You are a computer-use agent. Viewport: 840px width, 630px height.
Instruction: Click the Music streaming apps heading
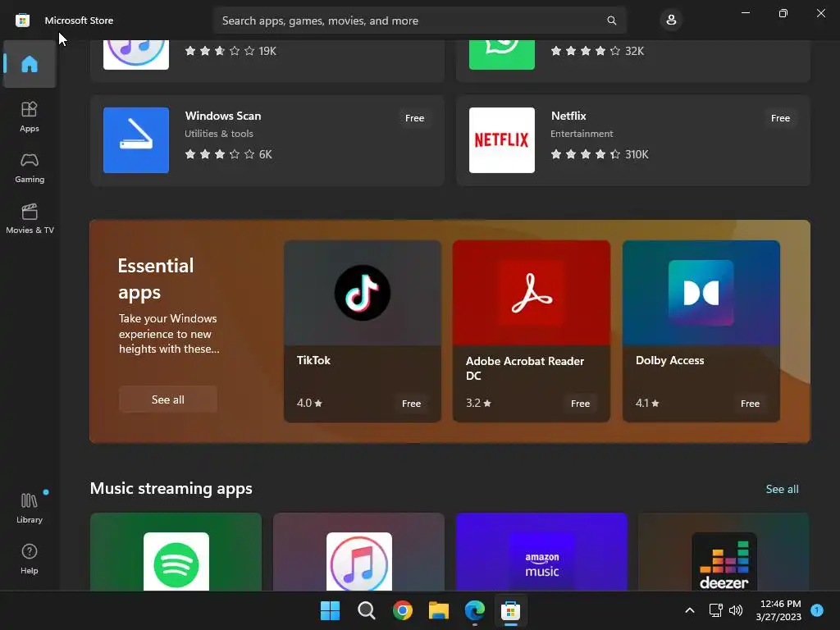(171, 489)
